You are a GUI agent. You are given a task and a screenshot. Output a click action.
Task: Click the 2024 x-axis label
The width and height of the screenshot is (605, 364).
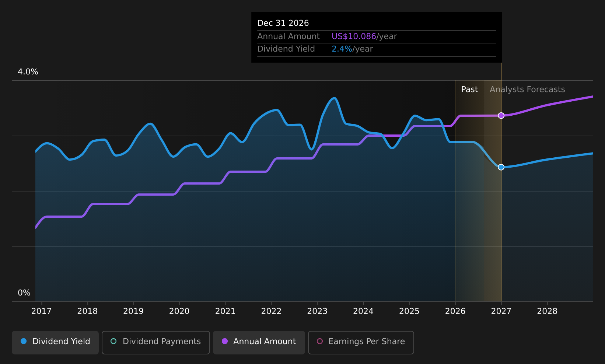[x=363, y=311]
